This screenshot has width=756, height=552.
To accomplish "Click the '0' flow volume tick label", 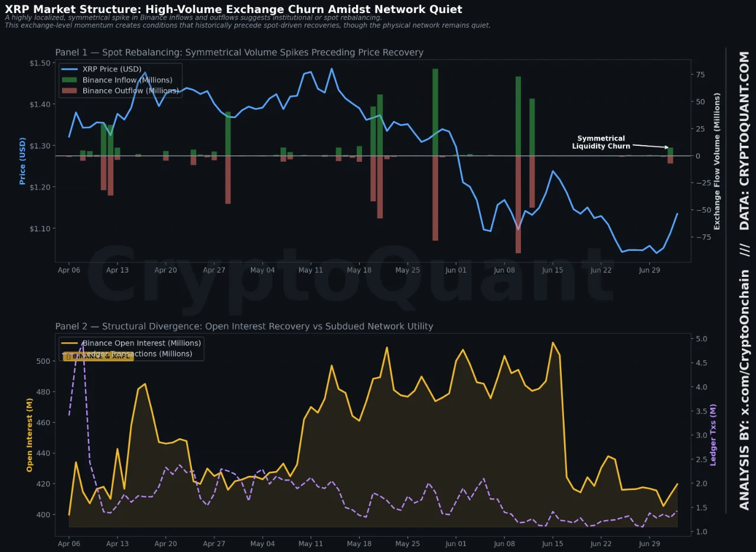I will [699, 156].
